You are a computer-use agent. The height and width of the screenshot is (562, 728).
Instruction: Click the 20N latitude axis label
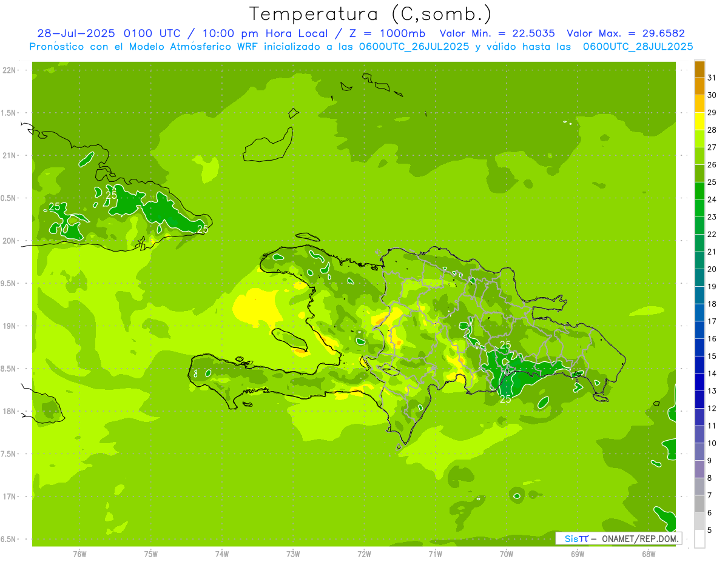(10, 241)
